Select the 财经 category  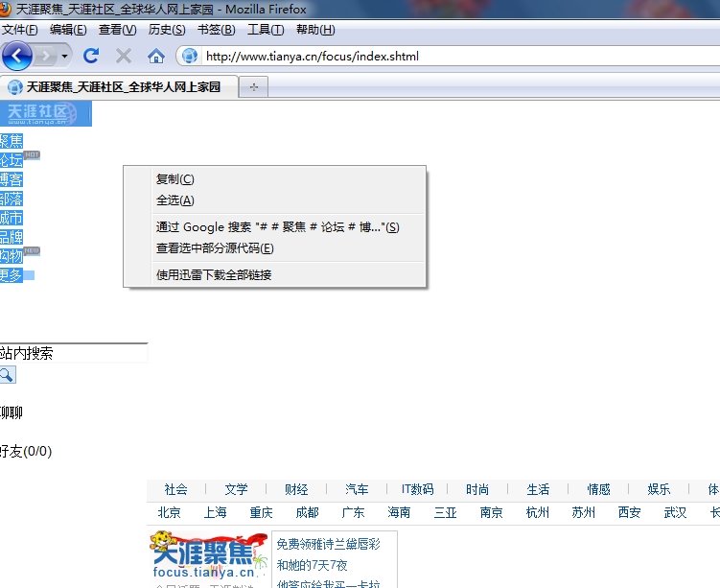[x=296, y=489]
